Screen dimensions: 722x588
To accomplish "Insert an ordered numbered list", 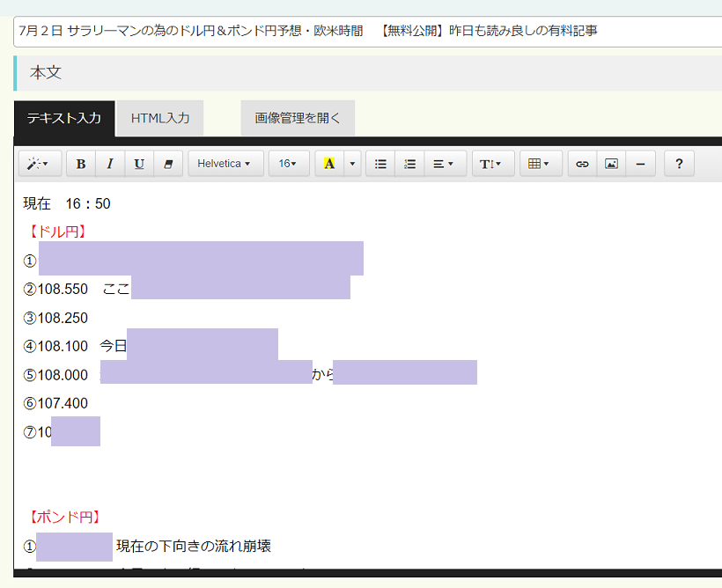I will pos(409,164).
